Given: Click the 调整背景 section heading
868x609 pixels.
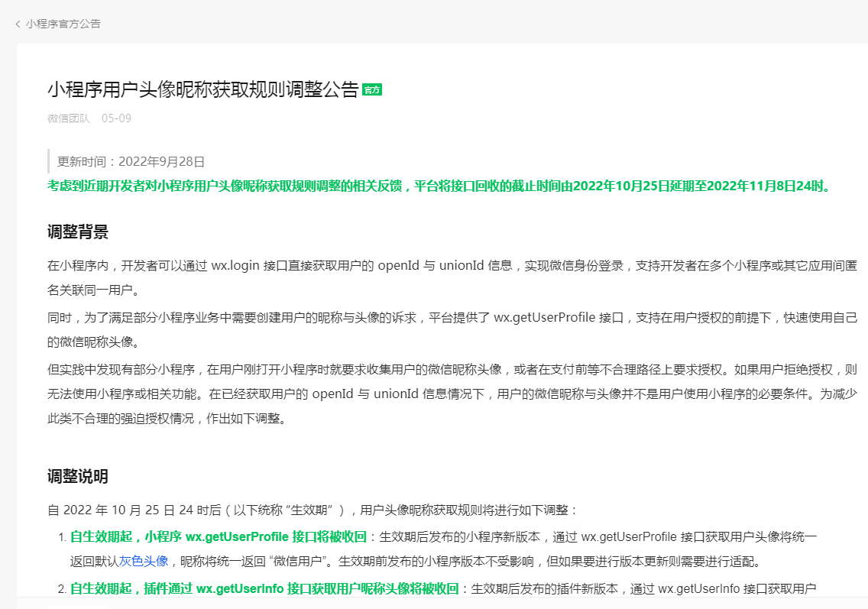Looking at the screenshot, I should (x=77, y=232).
